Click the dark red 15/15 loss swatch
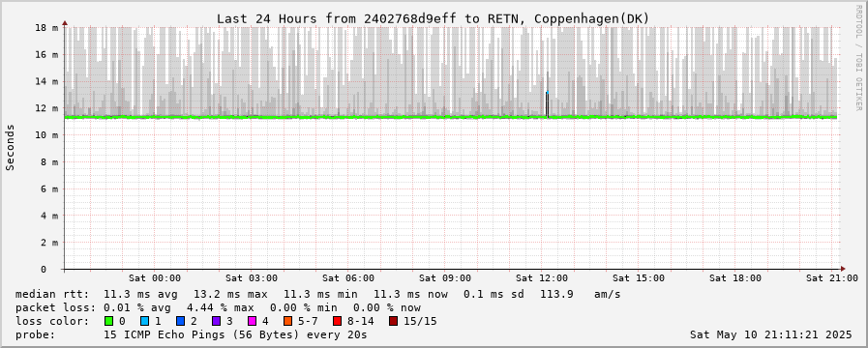 pos(393,321)
